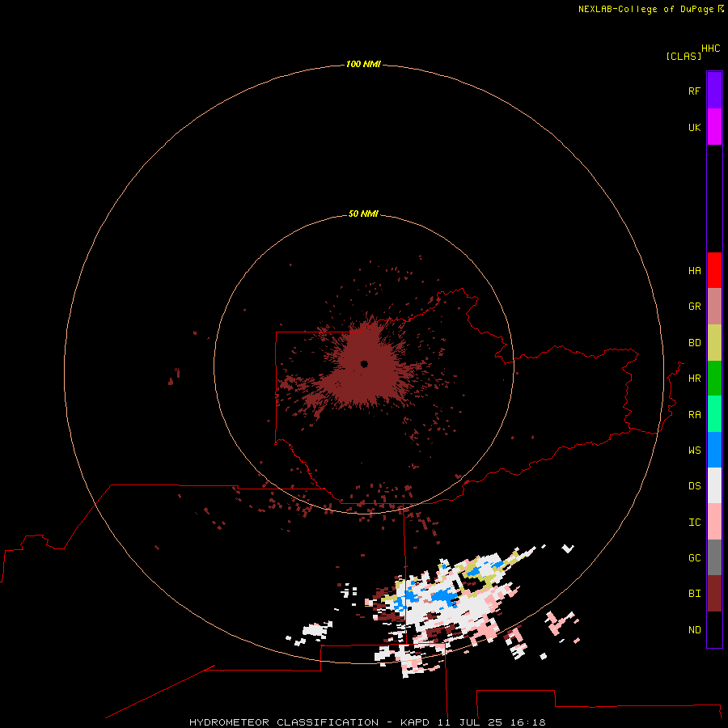Click the black ND legend swatch

[714, 629]
